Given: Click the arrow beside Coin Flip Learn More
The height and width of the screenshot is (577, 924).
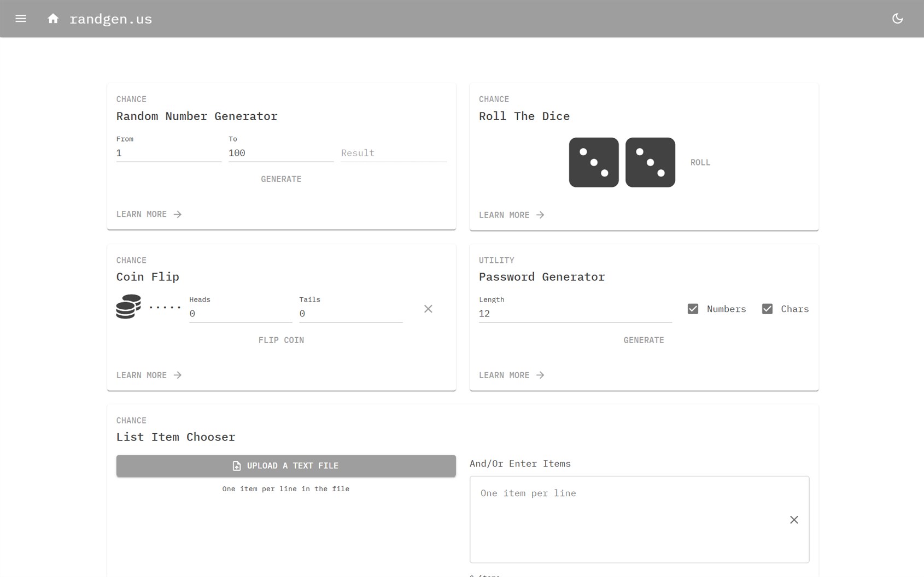Looking at the screenshot, I should click(177, 375).
